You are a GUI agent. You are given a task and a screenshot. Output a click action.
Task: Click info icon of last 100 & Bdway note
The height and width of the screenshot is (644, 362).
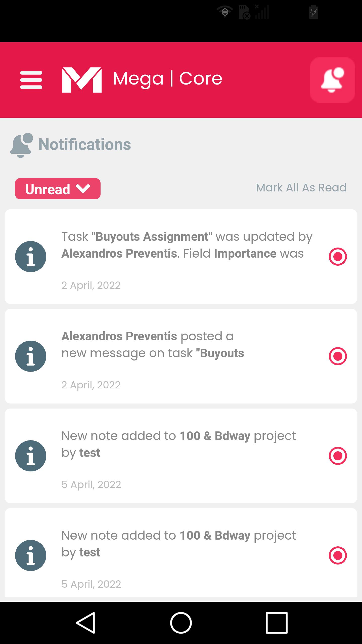click(31, 555)
